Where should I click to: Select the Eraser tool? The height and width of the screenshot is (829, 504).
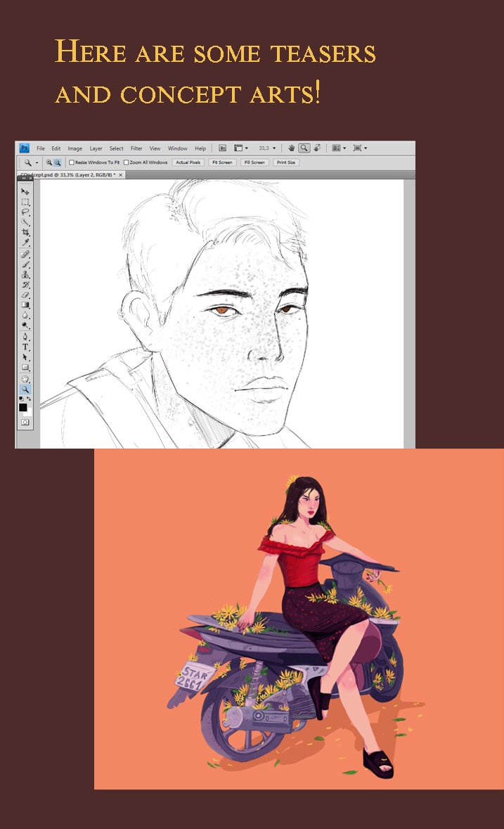point(25,295)
